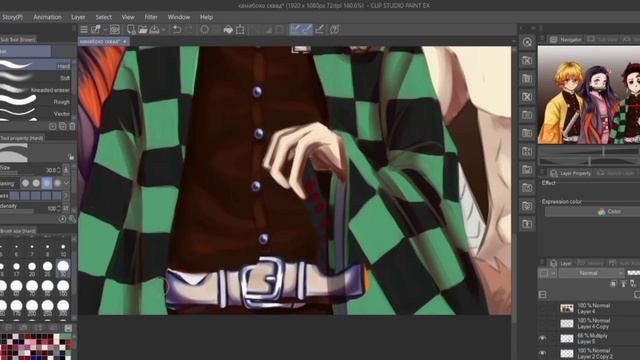This screenshot has height=360, width=640.
Task: Adjust the Navigator zoom slider
Action: 589,151
